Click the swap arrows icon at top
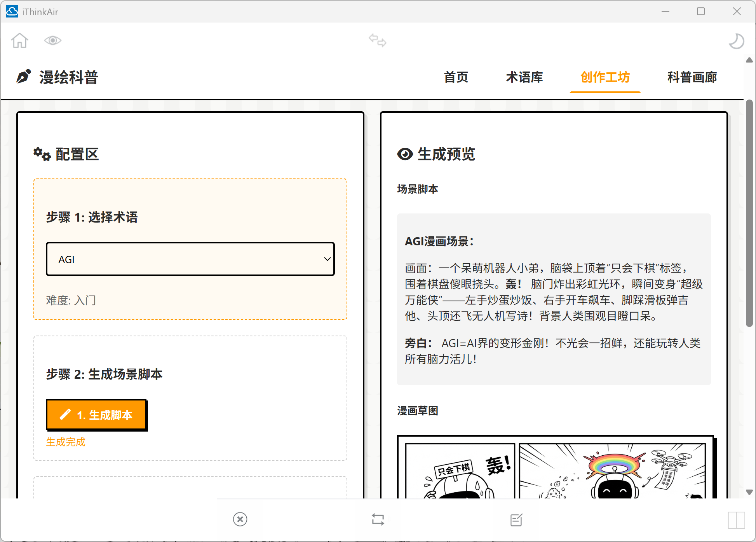This screenshot has height=542, width=756. click(x=378, y=40)
